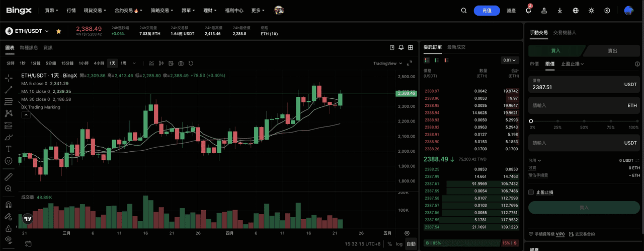644x251 pixels.
Task: Enable the 止盈止損 checkbox
Action: pos(531,192)
